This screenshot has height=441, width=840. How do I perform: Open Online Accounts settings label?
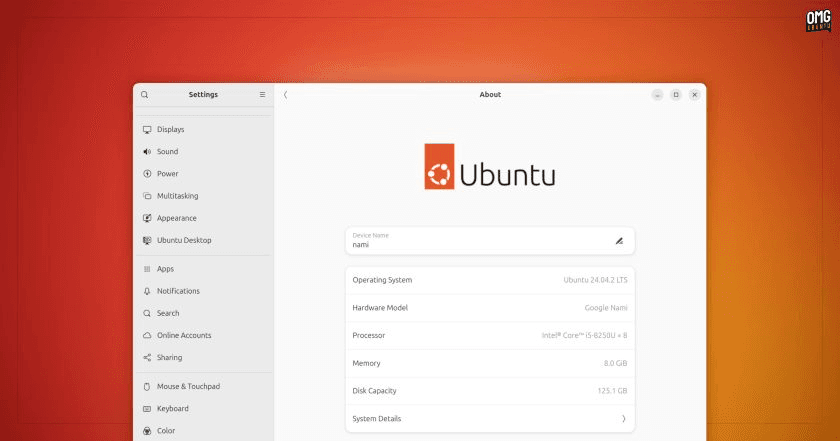point(184,335)
